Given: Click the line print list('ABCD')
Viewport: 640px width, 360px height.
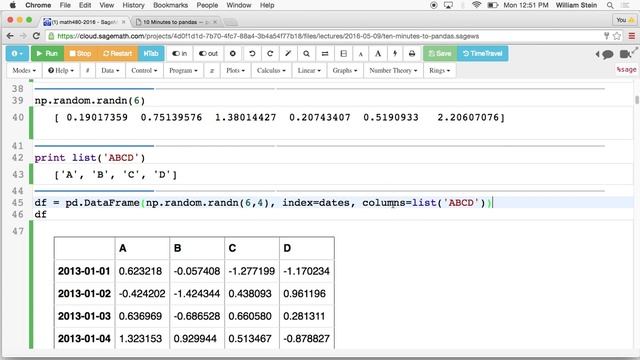Looking at the screenshot, I should [90, 158].
